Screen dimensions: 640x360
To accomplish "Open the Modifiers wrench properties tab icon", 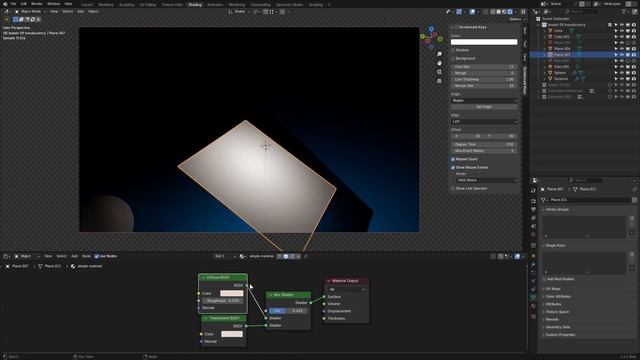I will (533, 265).
